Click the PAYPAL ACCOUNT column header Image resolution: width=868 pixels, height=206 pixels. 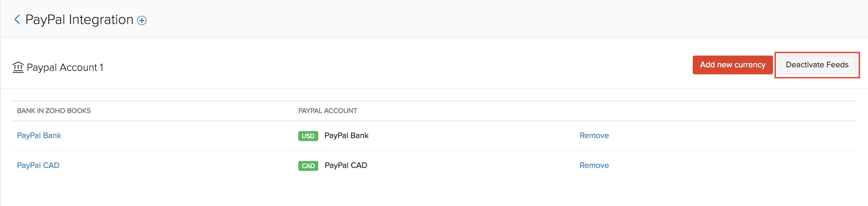(x=328, y=110)
